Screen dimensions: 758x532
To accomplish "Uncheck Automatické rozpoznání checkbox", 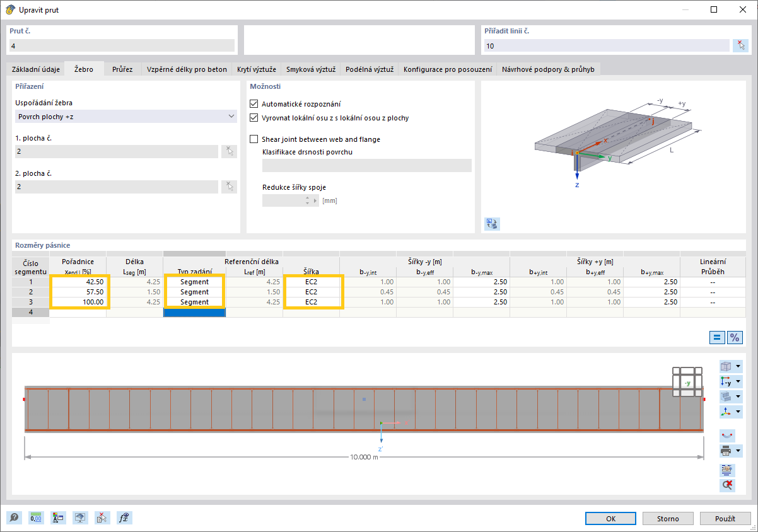I will (x=254, y=104).
